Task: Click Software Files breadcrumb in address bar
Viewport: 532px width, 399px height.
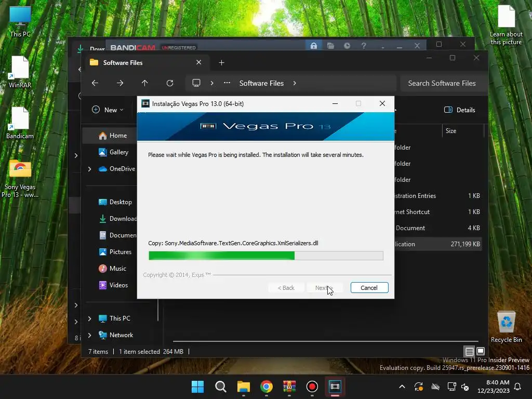Action: coord(261,83)
